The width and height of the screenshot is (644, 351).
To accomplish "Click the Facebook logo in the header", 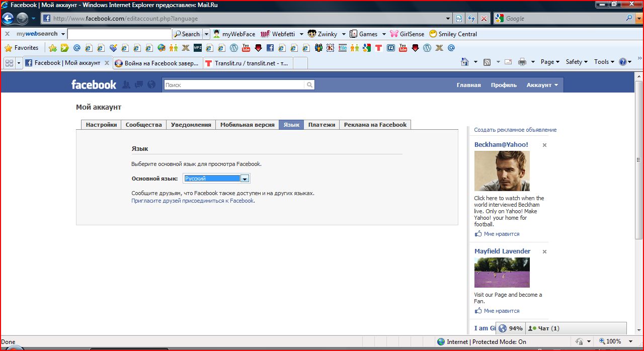I will point(94,84).
